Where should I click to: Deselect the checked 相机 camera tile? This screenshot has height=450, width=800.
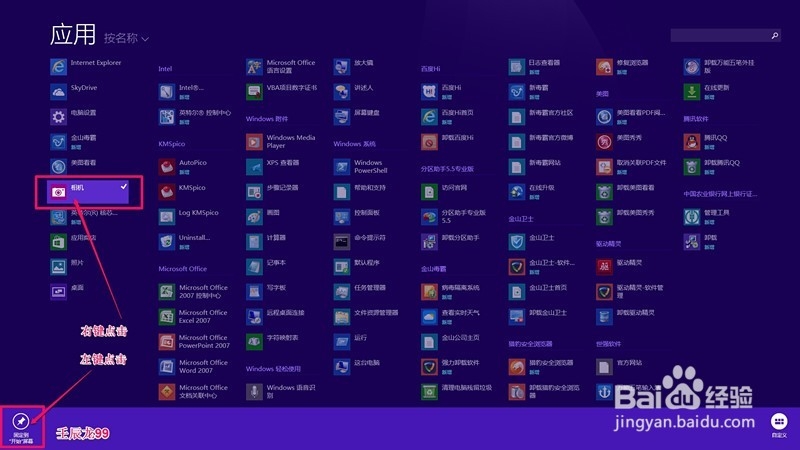(x=88, y=192)
